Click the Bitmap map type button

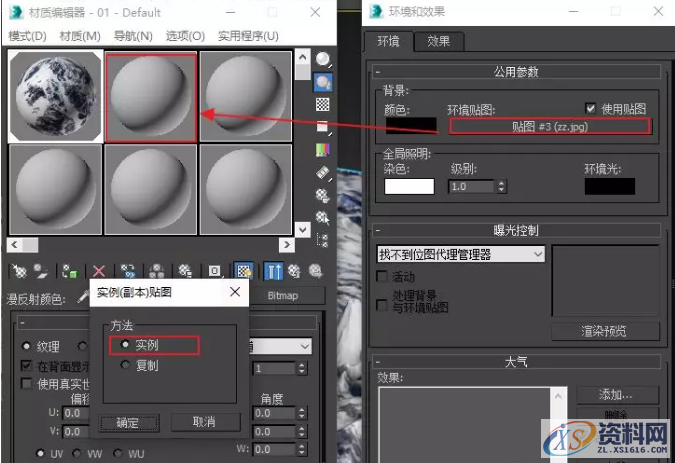tap(287, 296)
